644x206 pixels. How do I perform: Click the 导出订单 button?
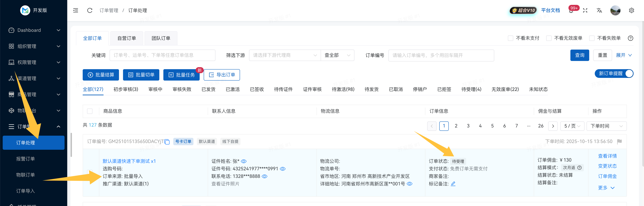click(x=222, y=75)
